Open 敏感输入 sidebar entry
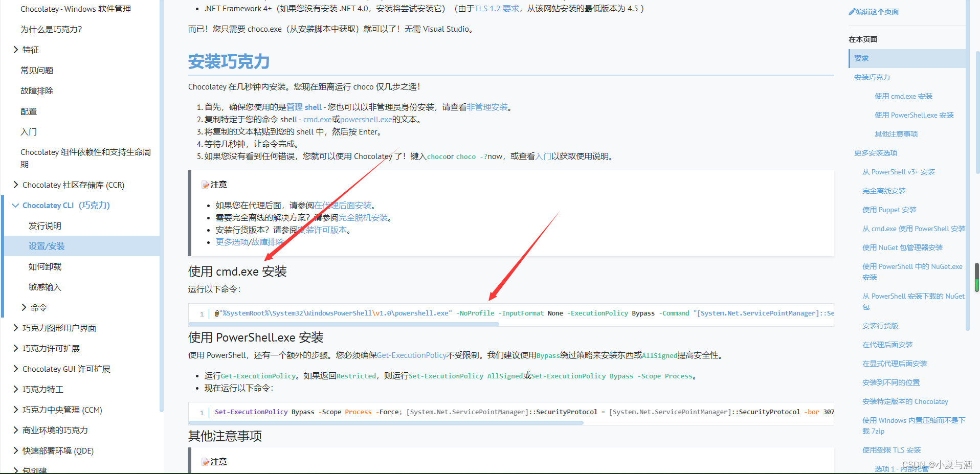 coord(45,287)
